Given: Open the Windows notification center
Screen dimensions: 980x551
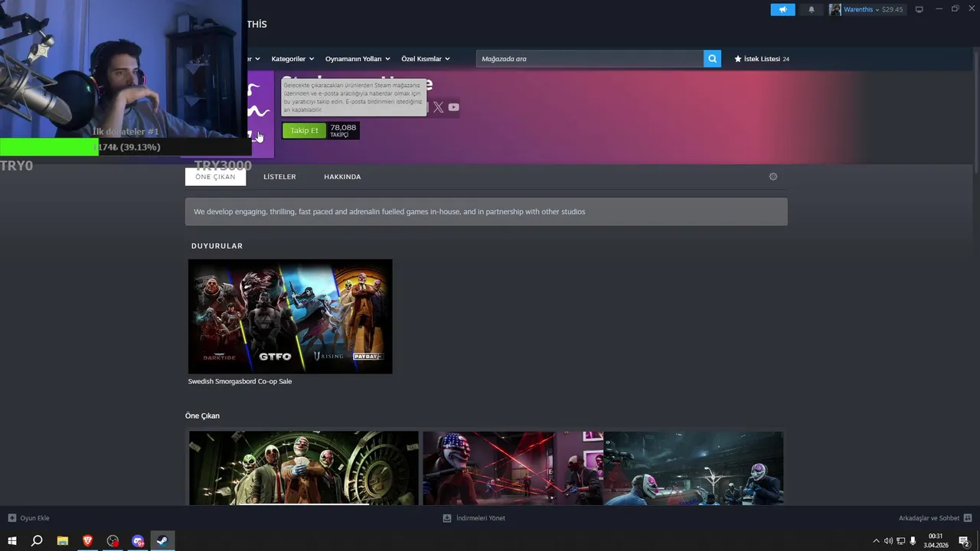Looking at the screenshot, I should click(x=965, y=541).
